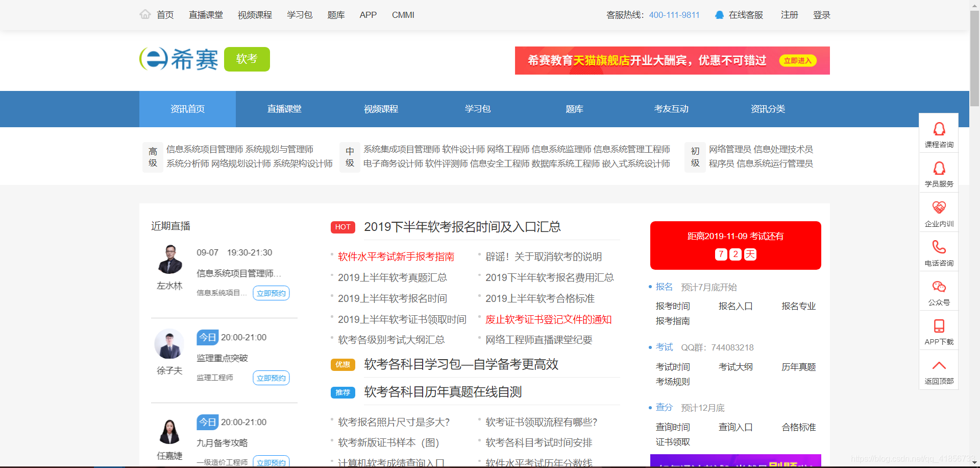Viewport: 980px width, 468px height.
Task: Click the 400-111-9811 hotline number
Action: (x=674, y=15)
